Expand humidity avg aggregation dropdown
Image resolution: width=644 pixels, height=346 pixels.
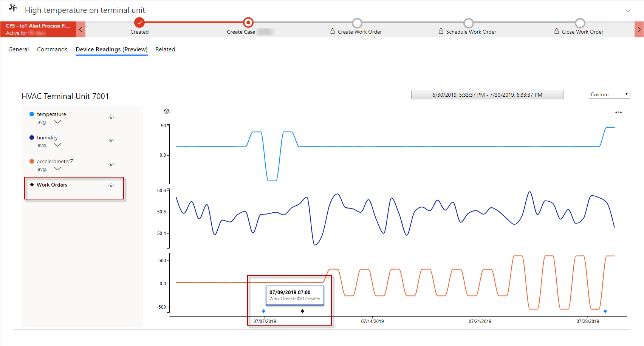(57, 145)
